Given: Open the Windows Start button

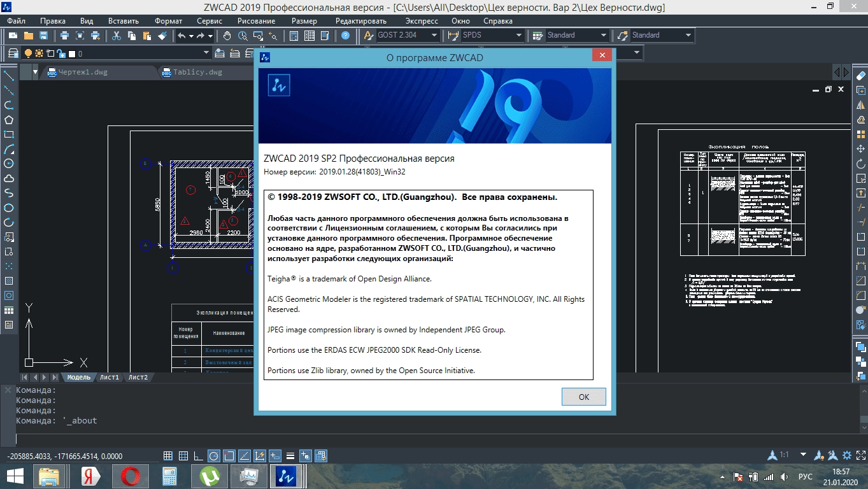Looking at the screenshot, I should (x=15, y=476).
